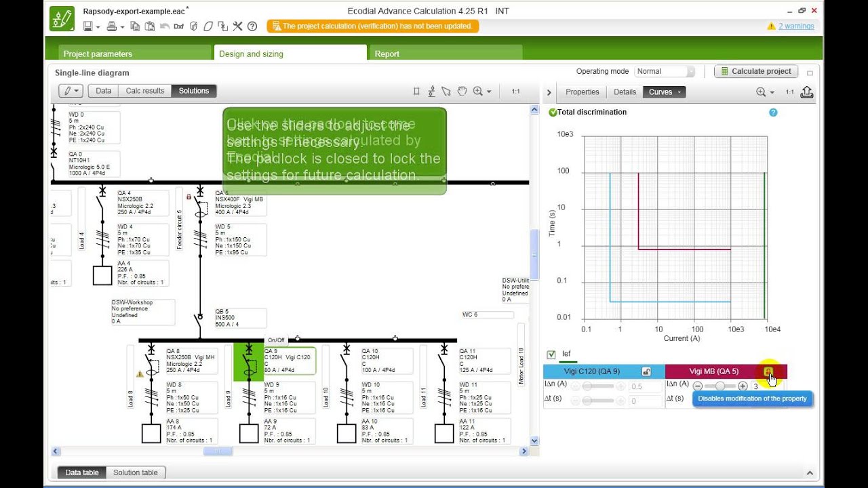The image size is (868, 488).
Task: Open the curves zoom dropdown arrow
Action: click(x=772, y=93)
